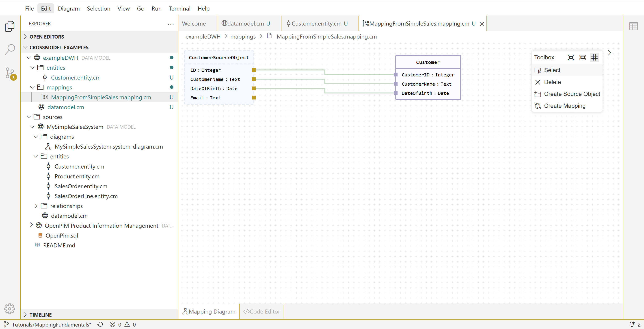Open the Search view in activity bar
The image size is (644, 329).
[x=10, y=49]
